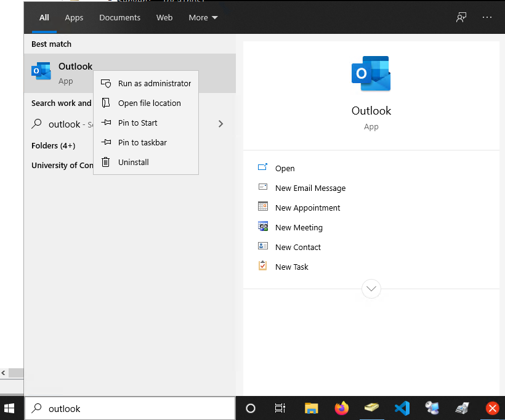
Task: Open the printer/scanner app on taskbar
Action: click(x=462, y=408)
